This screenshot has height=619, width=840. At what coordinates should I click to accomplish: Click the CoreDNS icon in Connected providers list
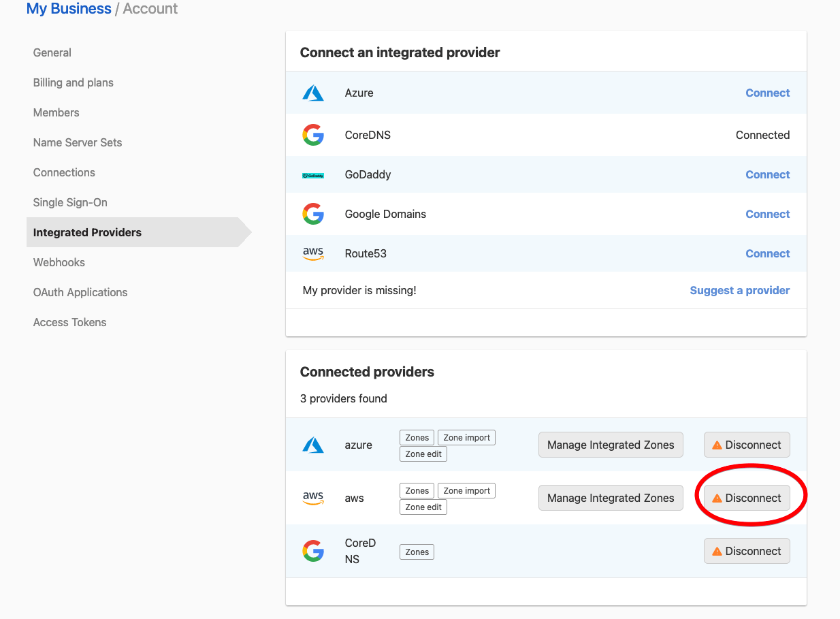click(313, 551)
